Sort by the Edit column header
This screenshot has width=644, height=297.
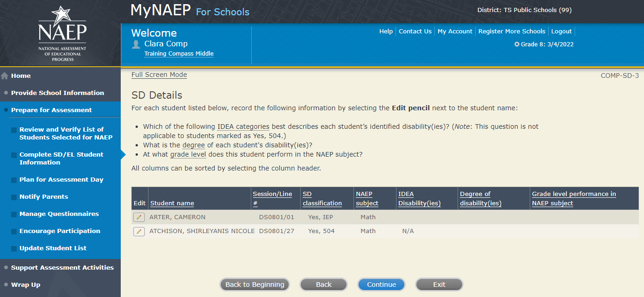coord(139,203)
